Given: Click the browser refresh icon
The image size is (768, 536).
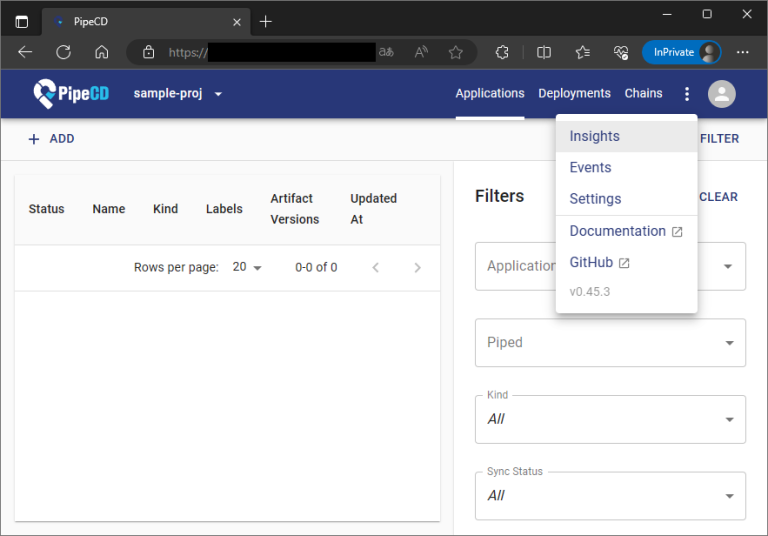Looking at the screenshot, I should click(63, 52).
